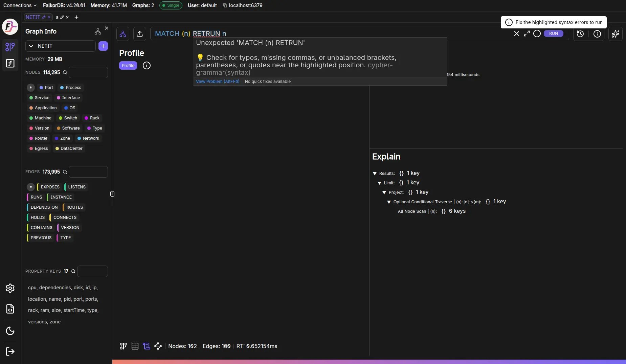Click View Problem link in tooltip
Image resolution: width=626 pixels, height=364 pixels.
click(218, 82)
